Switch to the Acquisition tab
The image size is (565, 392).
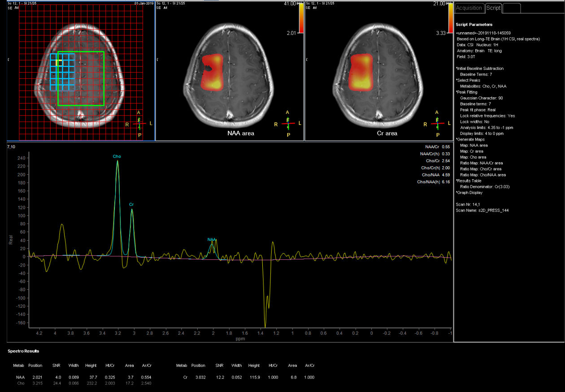[469, 8]
